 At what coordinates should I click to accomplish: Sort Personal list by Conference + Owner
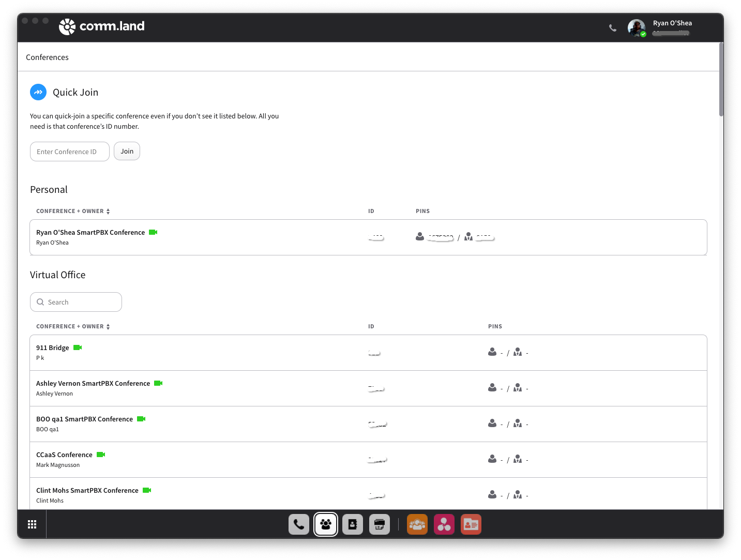(73, 211)
